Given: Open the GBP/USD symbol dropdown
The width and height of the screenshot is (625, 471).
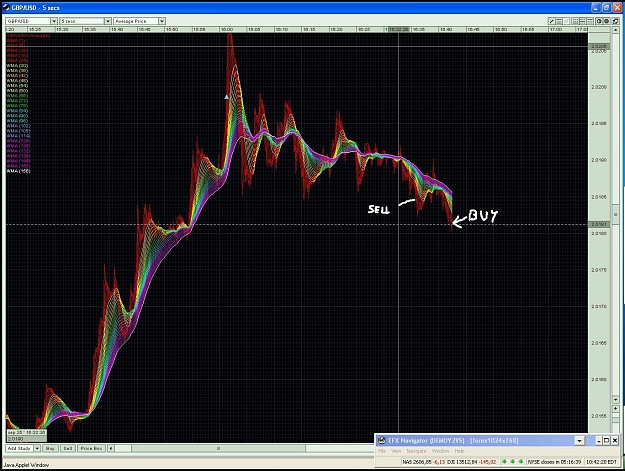Looking at the screenshot, I should pos(54,21).
